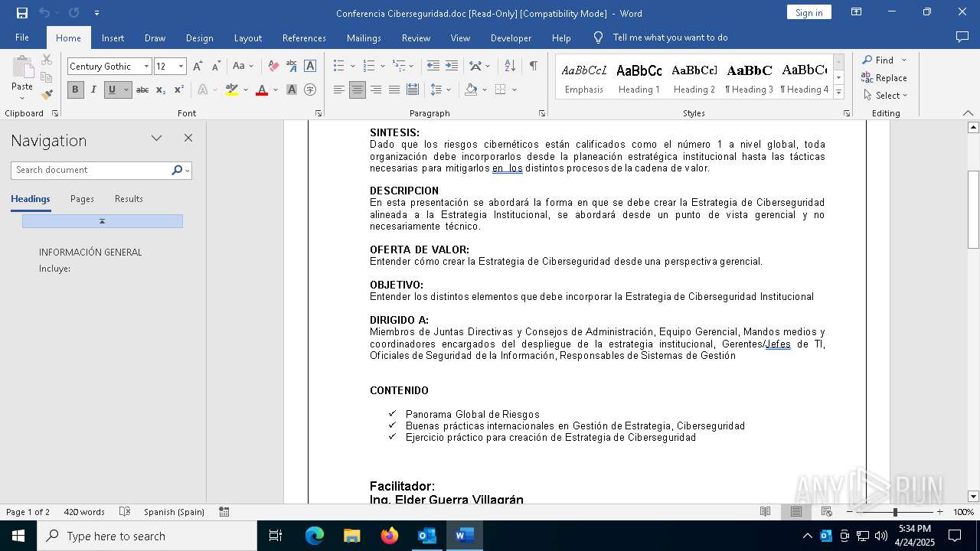
Task: Apply Heading 1 style
Action: coord(639,78)
